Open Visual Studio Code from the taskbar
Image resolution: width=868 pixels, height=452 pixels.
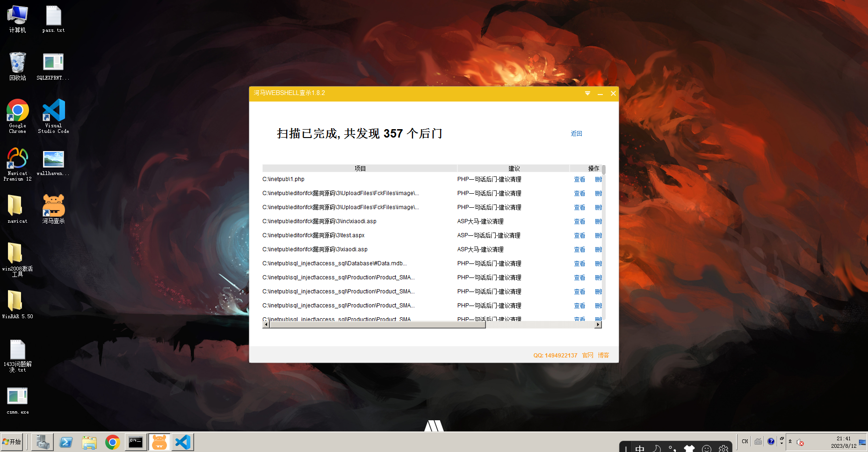[182, 442]
